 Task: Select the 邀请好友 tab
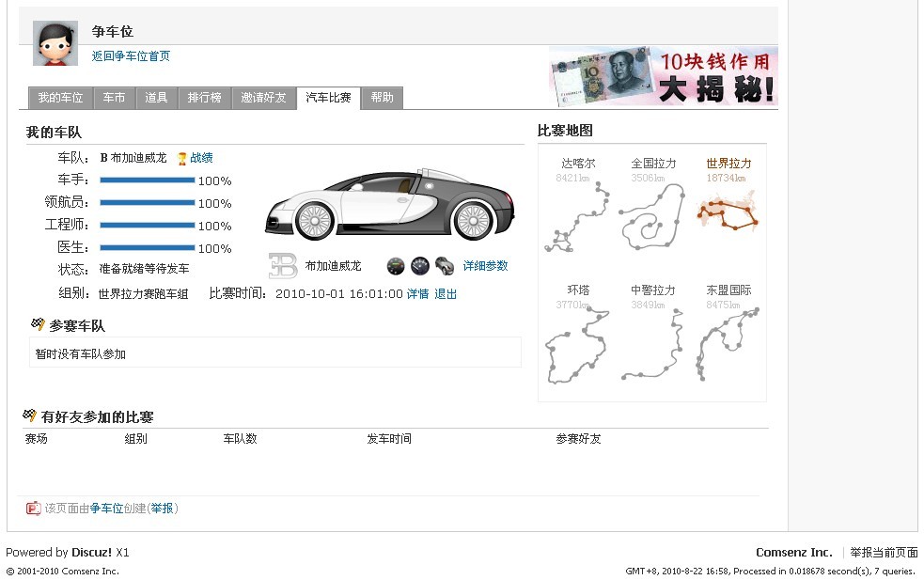tap(263, 98)
